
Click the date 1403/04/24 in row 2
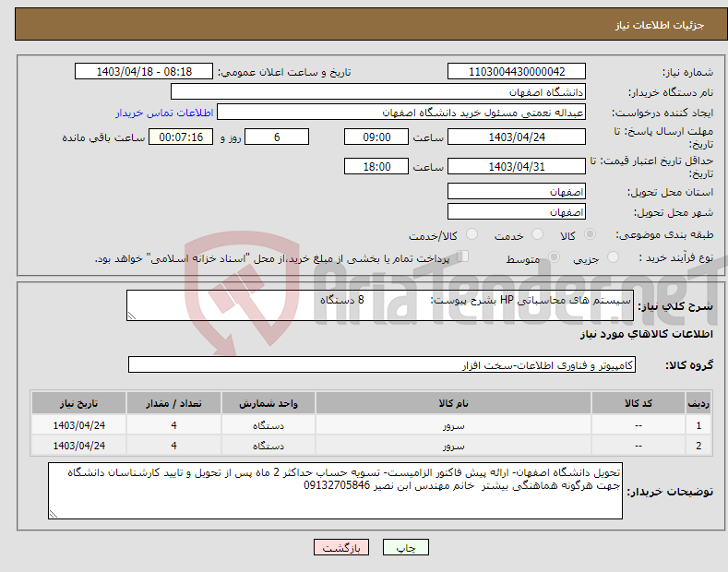point(79,446)
